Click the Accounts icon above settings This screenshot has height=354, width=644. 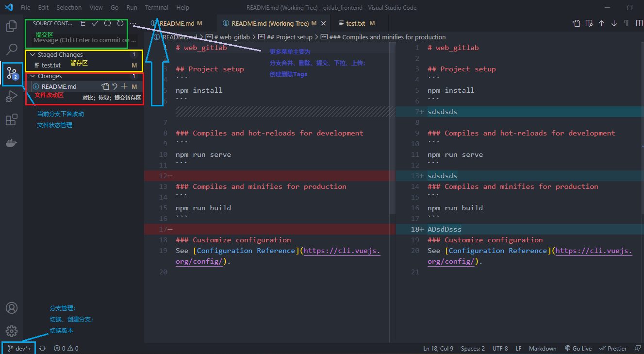coord(12,308)
